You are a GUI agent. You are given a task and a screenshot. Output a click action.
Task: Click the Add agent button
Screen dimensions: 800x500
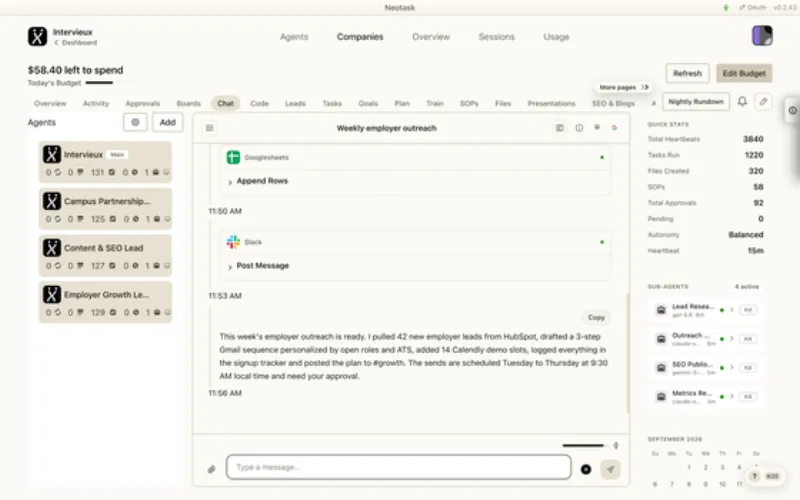point(167,122)
